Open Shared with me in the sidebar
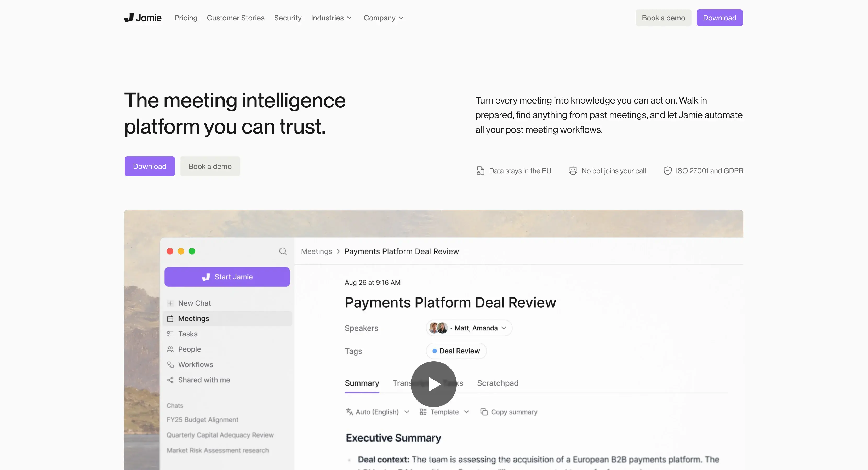This screenshot has width=868, height=470. pyautogui.click(x=204, y=380)
